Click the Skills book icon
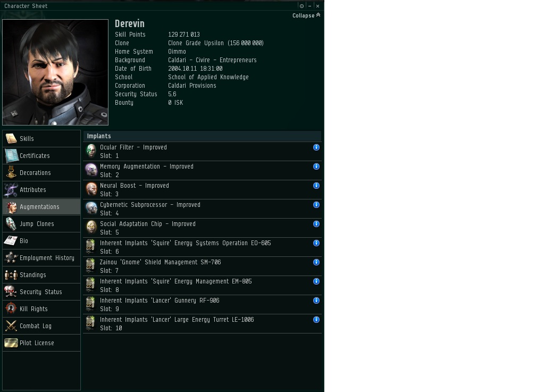 pos(11,138)
